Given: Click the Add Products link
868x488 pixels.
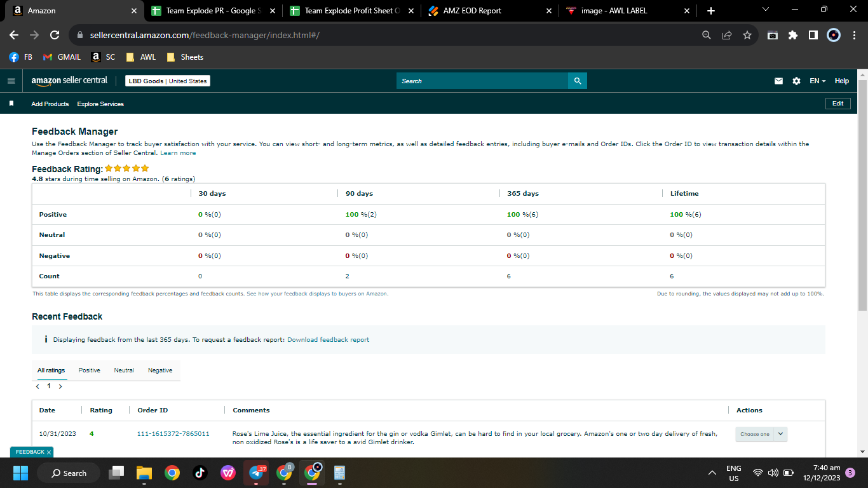Looking at the screenshot, I should click(x=50, y=104).
